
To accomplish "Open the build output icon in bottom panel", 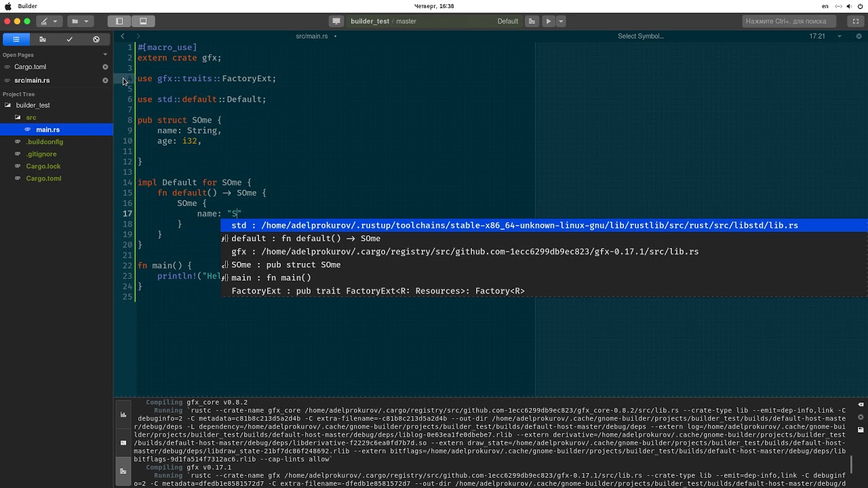I will click(x=123, y=471).
